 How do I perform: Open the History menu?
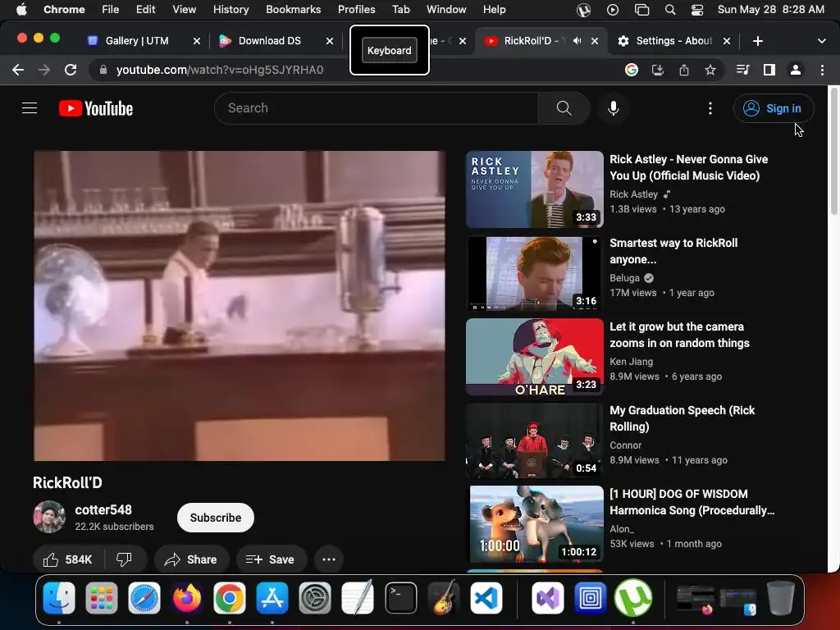pos(231,10)
